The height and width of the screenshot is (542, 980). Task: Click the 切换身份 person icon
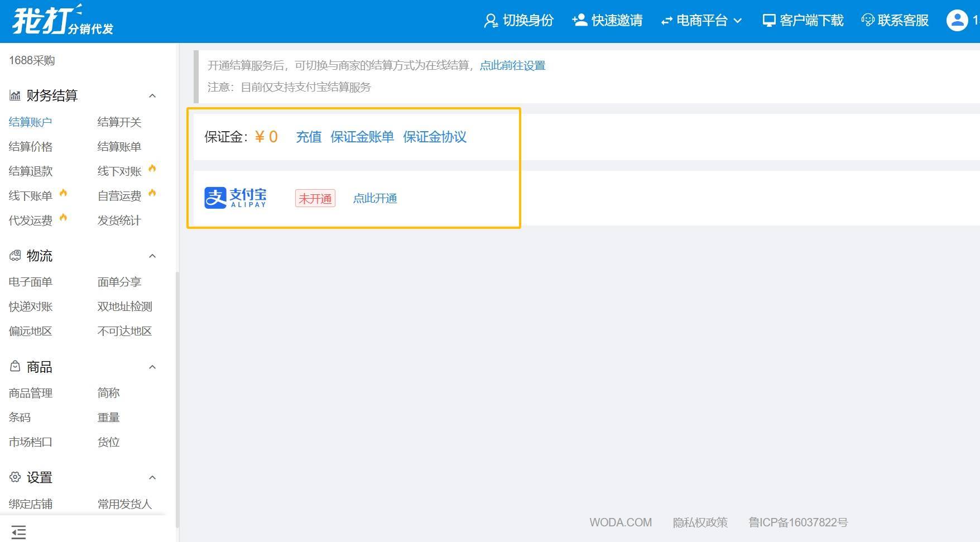point(491,21)
